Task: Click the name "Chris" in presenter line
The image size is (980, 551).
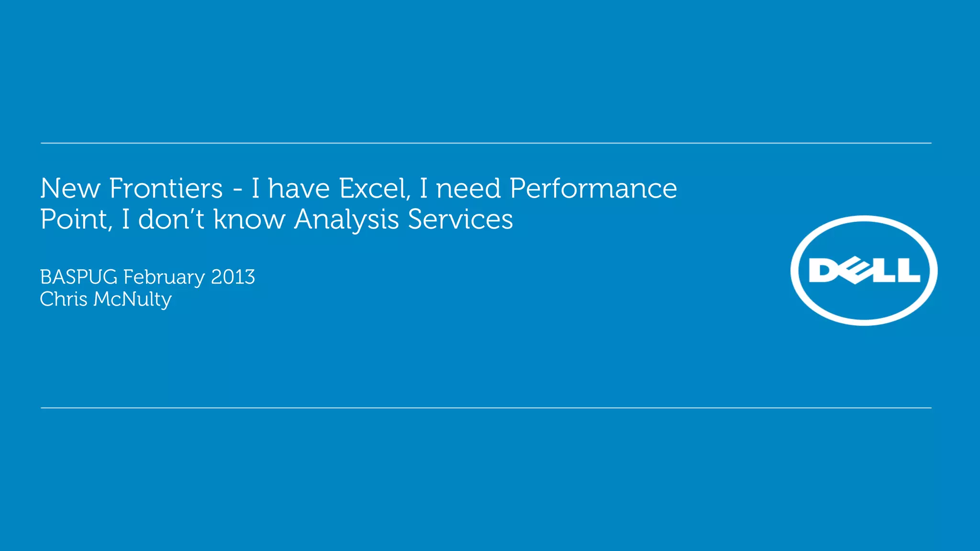Action: (64, 299)
